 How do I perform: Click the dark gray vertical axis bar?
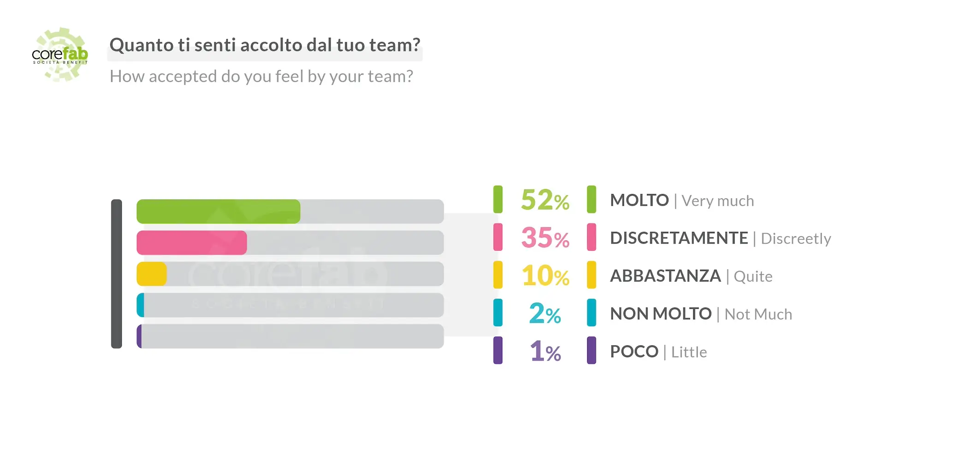click(117, 274)
